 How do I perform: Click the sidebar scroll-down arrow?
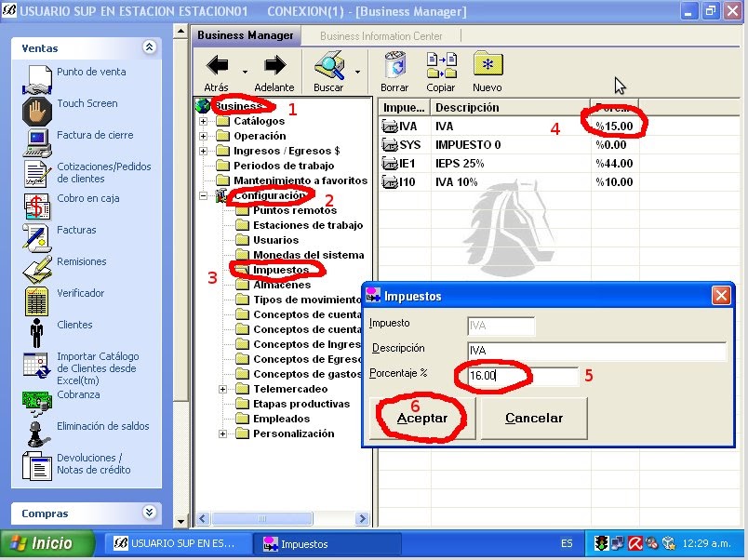[180, 521]
